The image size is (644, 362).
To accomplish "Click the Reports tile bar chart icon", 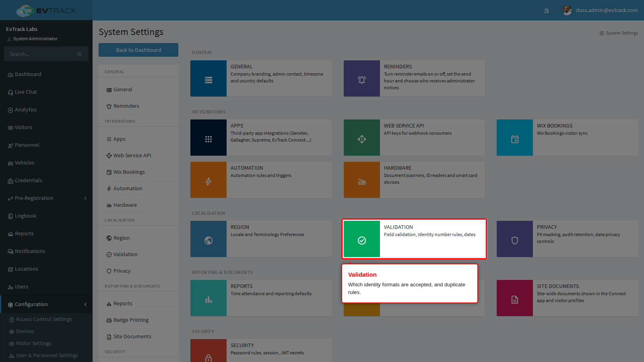I will click(208, 298).
